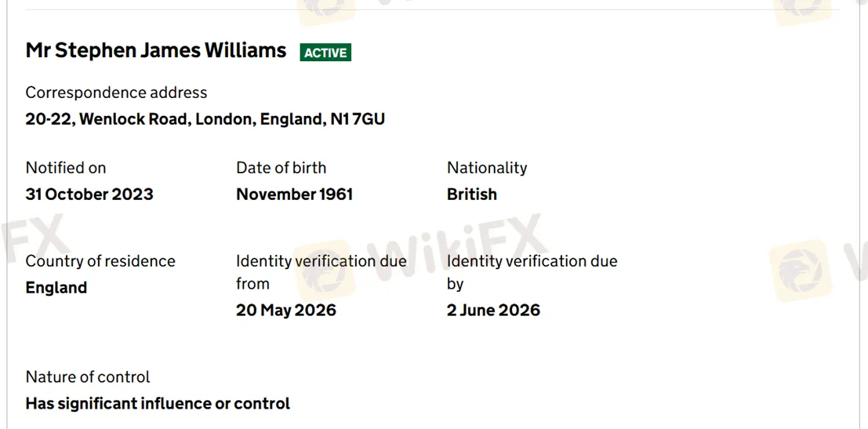Viewport: 868px width, 429px height.
Task: Select the November 1961 value
Action: pyautogui.click(x=294, y=195)
